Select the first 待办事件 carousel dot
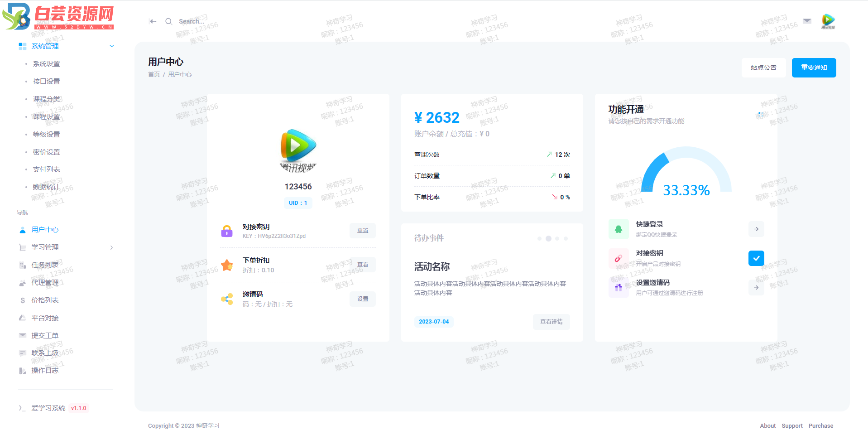Image resolution: width=868 pixels, height=435 pixels. pyautogui.click(x=539, y=238)
